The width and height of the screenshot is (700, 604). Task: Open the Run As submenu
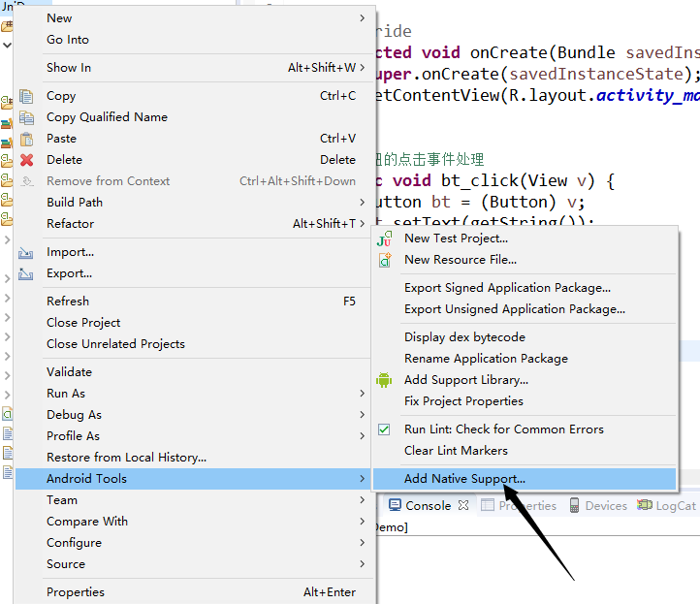[x=362, y=394]
